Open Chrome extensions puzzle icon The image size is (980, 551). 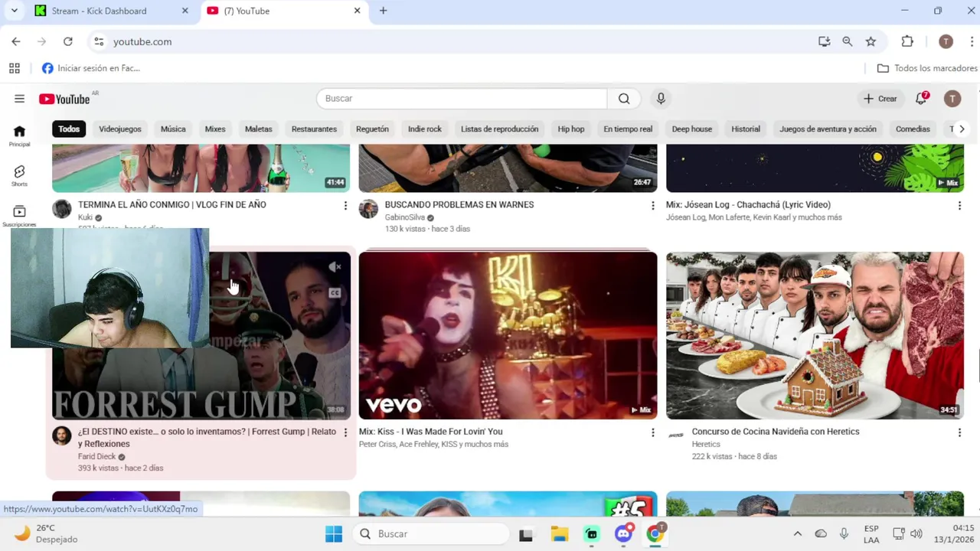pos(907,42)
